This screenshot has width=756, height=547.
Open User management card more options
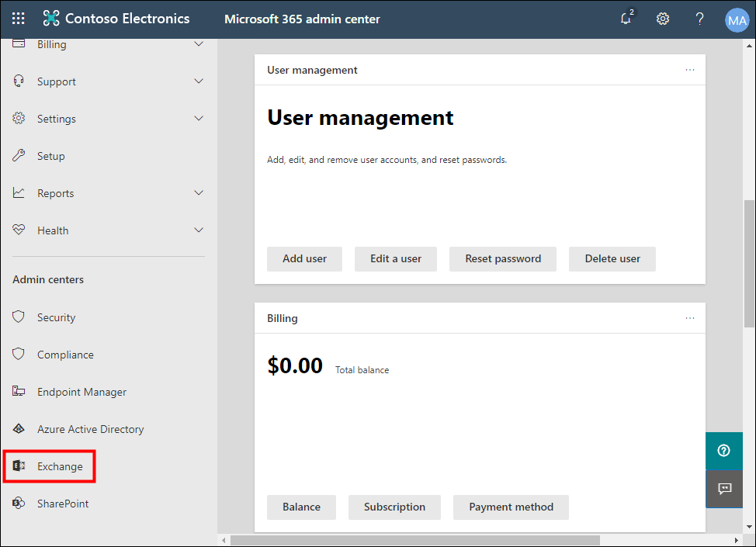click(690, 70)
